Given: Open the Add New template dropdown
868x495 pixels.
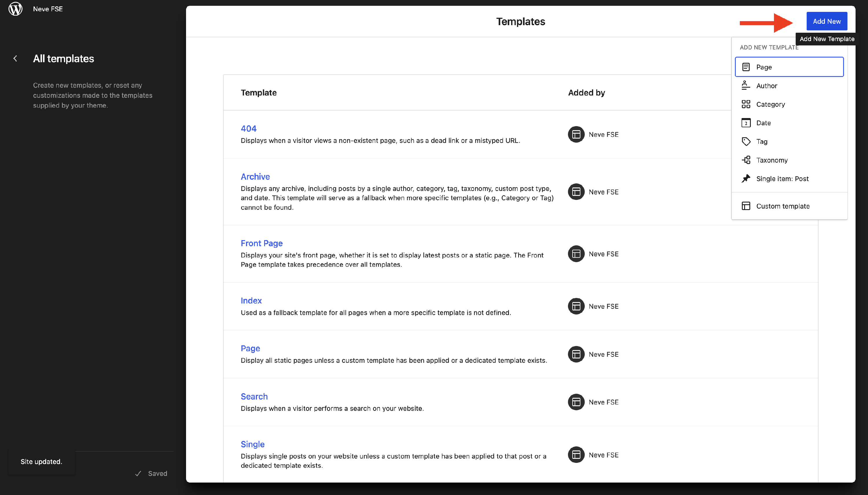Looking at the screenshot, I should tap(826, 21).
